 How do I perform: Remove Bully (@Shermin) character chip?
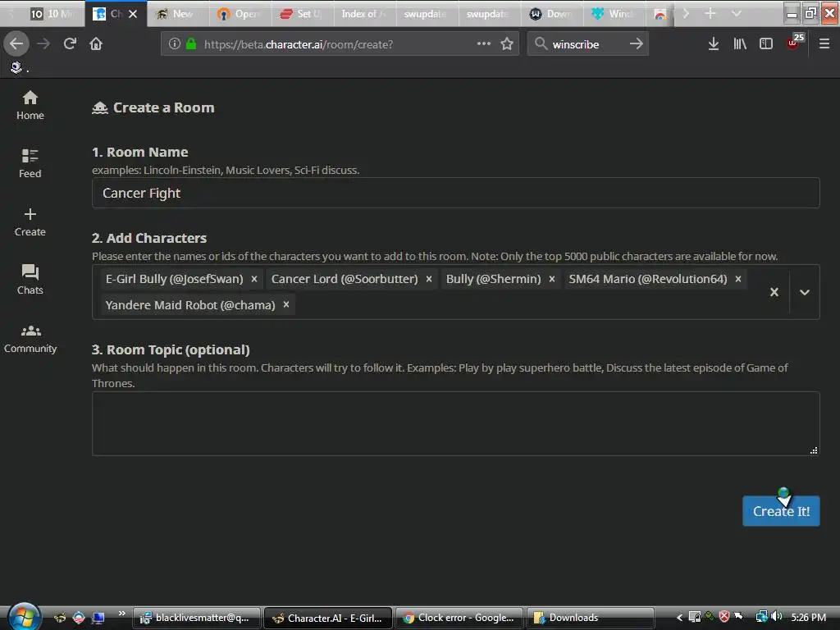(x=552, y=279)
